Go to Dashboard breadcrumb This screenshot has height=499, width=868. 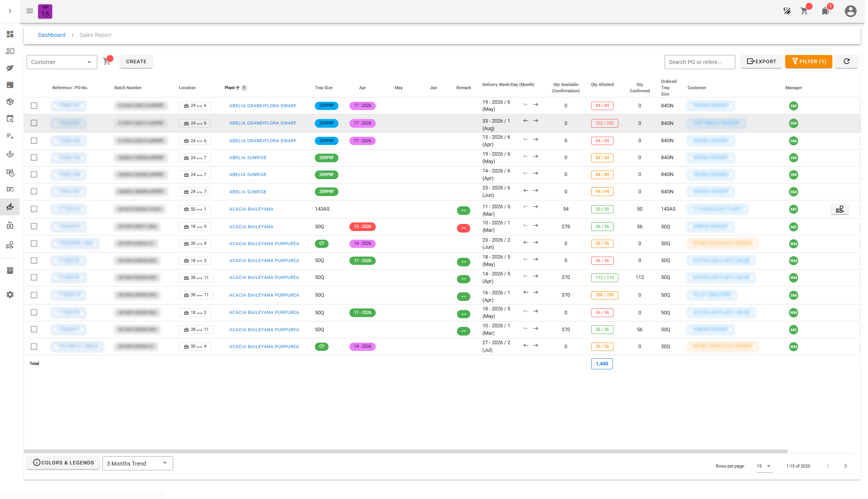pos(52,35)
